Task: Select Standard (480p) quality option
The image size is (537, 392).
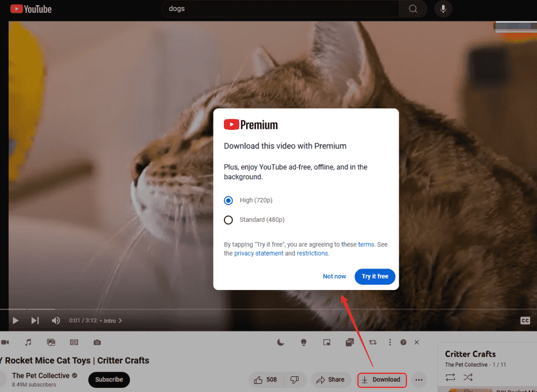Action: [229, 220]
